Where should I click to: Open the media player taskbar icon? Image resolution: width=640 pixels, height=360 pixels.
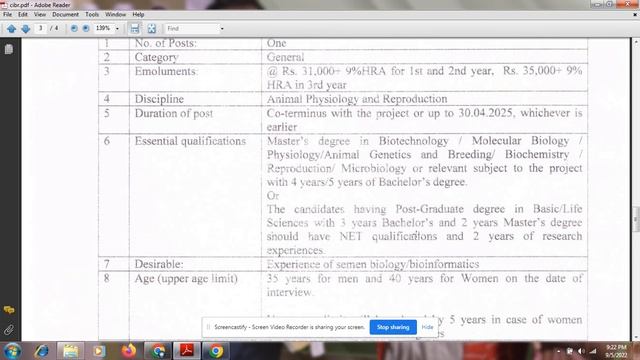99,351
